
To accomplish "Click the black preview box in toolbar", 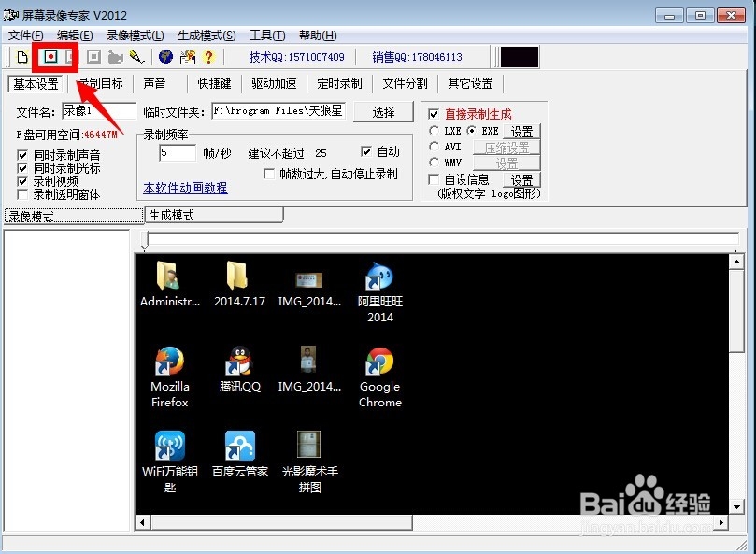I will 520,57.
